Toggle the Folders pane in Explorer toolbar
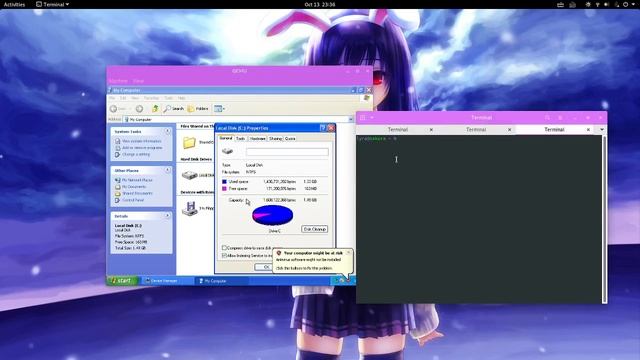Image resolution: width=640 pixels, height=360 pixels. point(198,109)
